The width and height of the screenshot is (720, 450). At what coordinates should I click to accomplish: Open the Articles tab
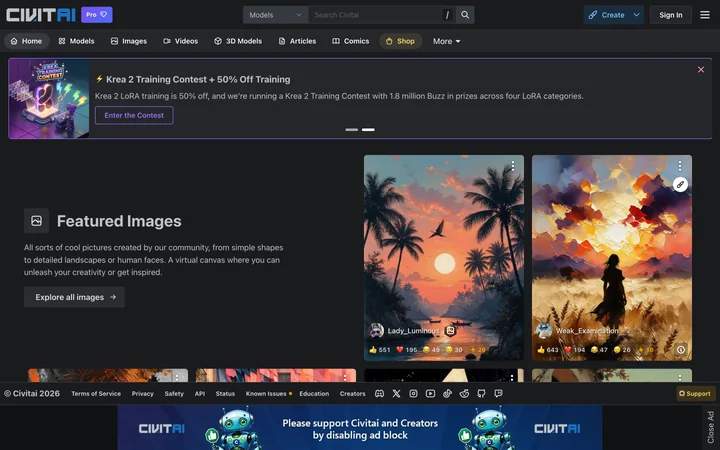pyautogui.click(x=298, y=41)
